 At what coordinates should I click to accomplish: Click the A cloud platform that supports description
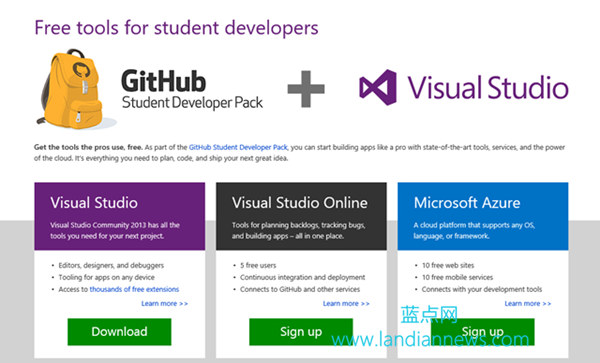[x=474, y=231]
